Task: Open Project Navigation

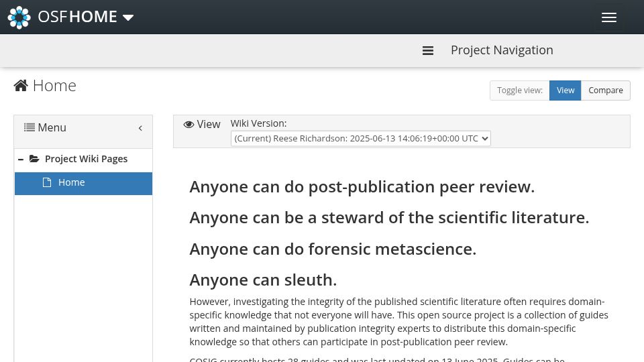Action: pyautogui.click(x=502, y=50)
